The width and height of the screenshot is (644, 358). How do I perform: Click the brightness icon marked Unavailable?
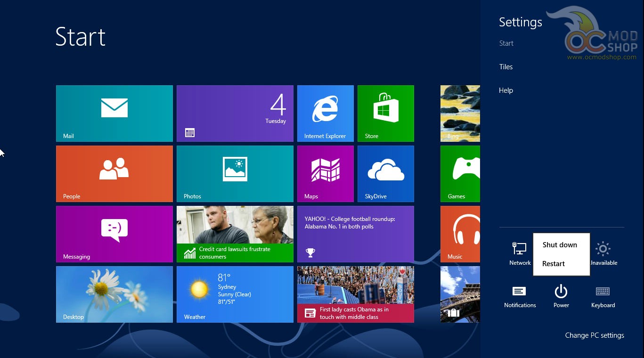tap(603, 253)
